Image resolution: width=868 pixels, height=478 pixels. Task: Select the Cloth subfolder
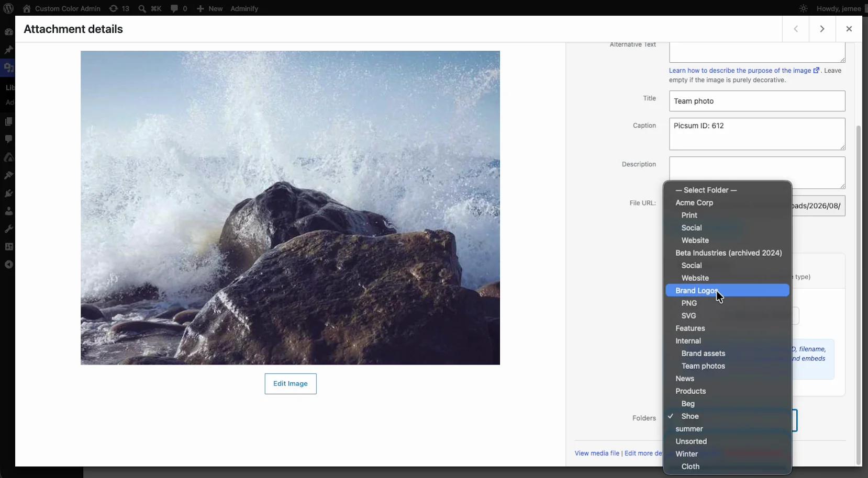(x=727, y=466)
